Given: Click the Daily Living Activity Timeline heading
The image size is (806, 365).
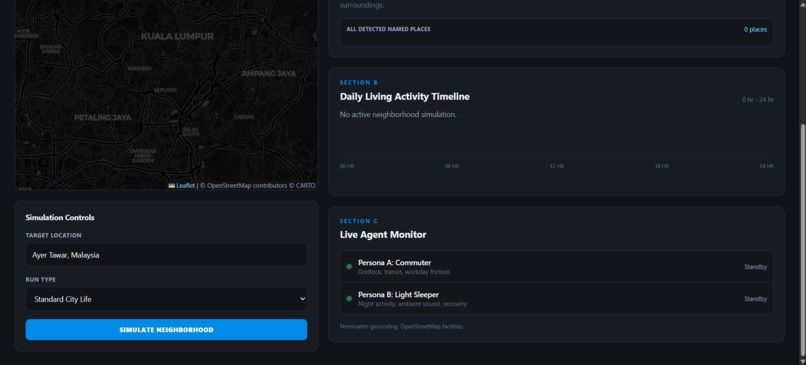Looking at the screenshot, I should [405, 97].
